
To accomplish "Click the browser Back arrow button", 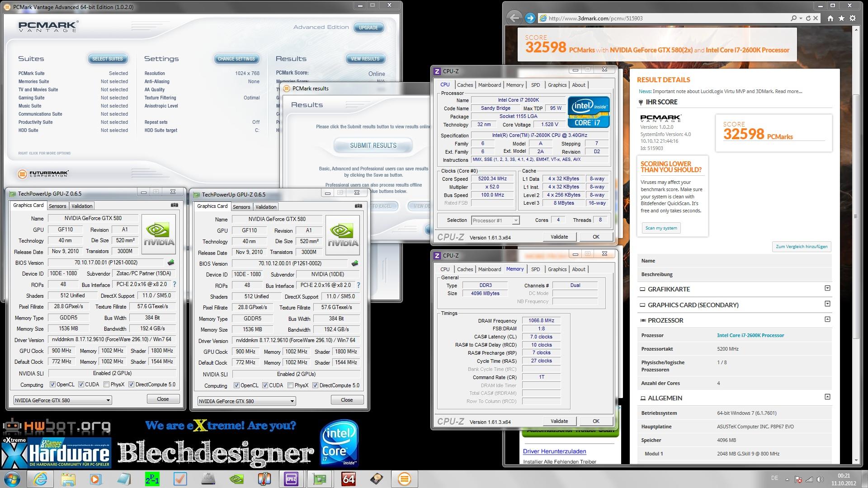I will (x=514, y=18).
